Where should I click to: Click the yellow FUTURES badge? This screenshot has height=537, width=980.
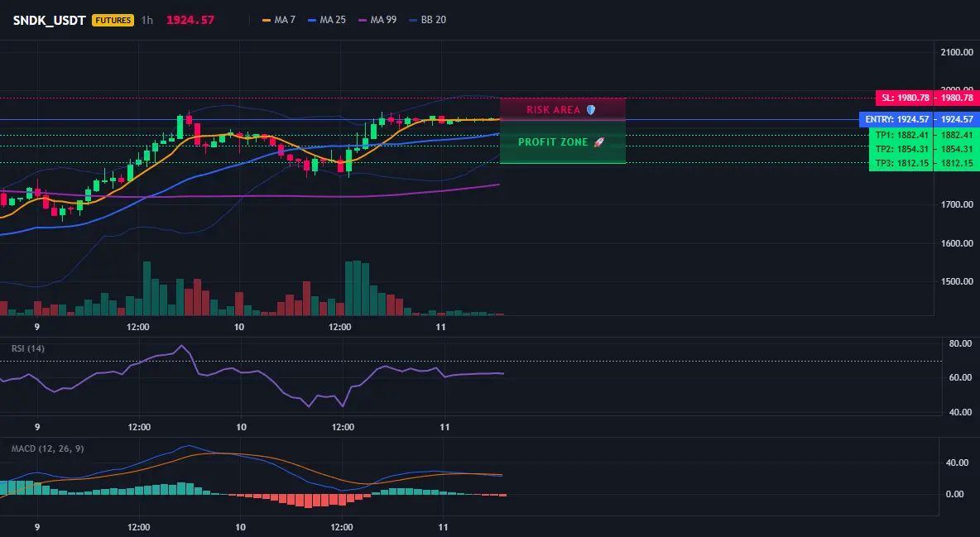(113, 20)
